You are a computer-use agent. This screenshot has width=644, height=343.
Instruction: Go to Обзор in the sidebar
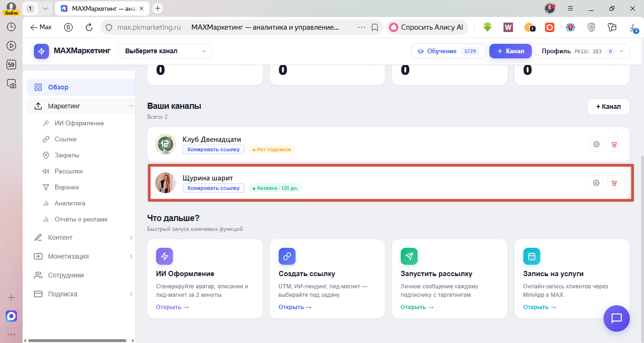coord(81,87)
